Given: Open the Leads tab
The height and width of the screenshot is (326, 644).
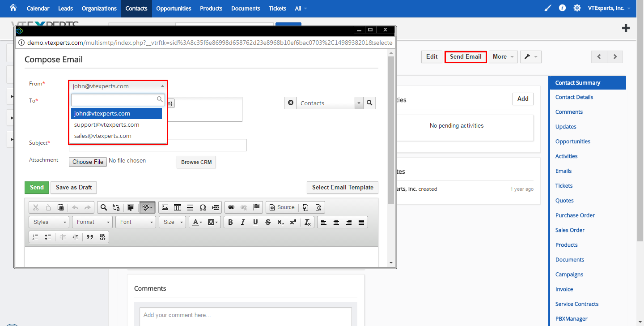Looking at the screenshot, I should tap(66, 9).
